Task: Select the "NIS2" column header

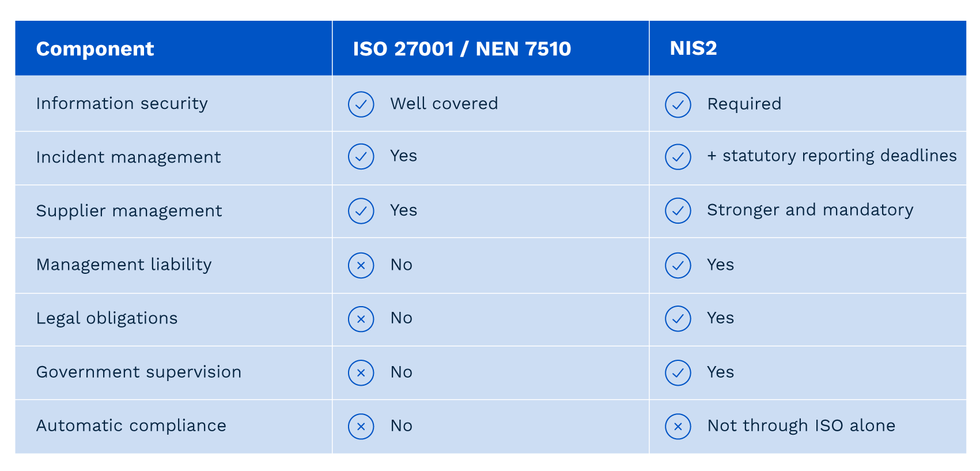Action: [x=693, y=48]
